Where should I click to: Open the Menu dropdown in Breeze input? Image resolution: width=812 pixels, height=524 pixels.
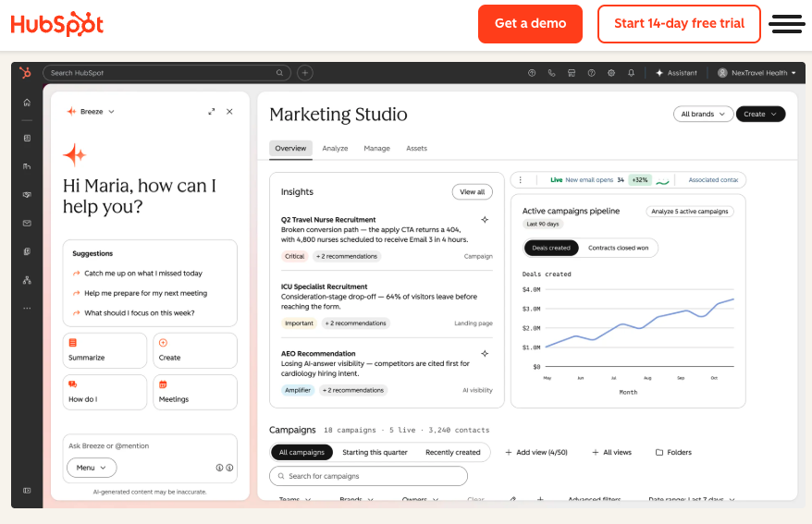[x=92, y=468]
